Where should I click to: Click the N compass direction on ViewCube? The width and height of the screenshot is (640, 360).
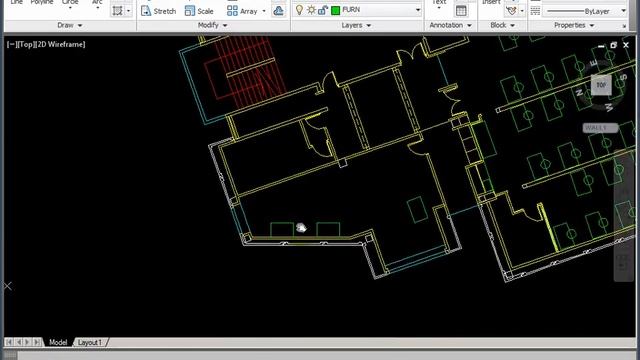pyautogui.click(x=579, y=93)
